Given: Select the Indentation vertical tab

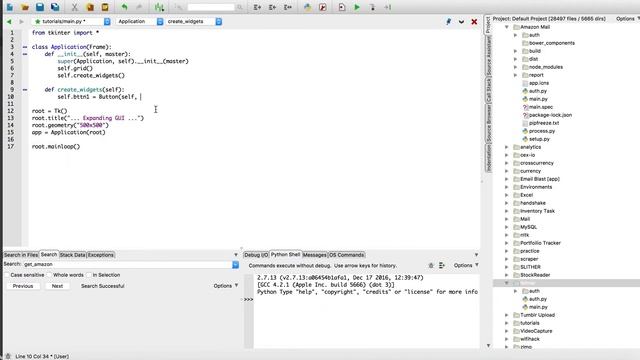Looking at the screenshot, I should [489, 158].
